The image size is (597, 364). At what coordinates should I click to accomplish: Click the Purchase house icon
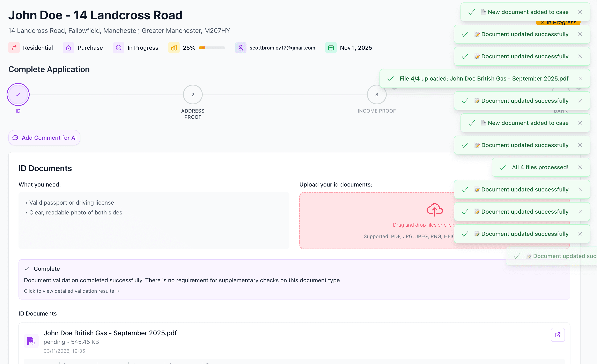69,48
